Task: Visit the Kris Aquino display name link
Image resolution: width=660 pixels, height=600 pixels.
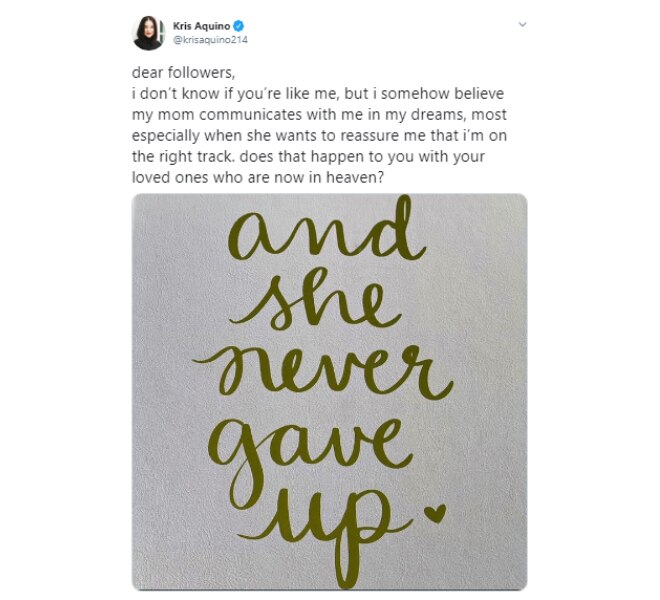Action: tap(201, 26)
